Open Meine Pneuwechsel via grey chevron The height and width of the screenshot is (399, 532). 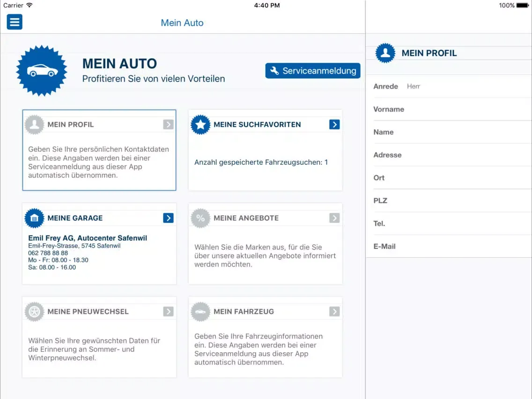[168, 311]
